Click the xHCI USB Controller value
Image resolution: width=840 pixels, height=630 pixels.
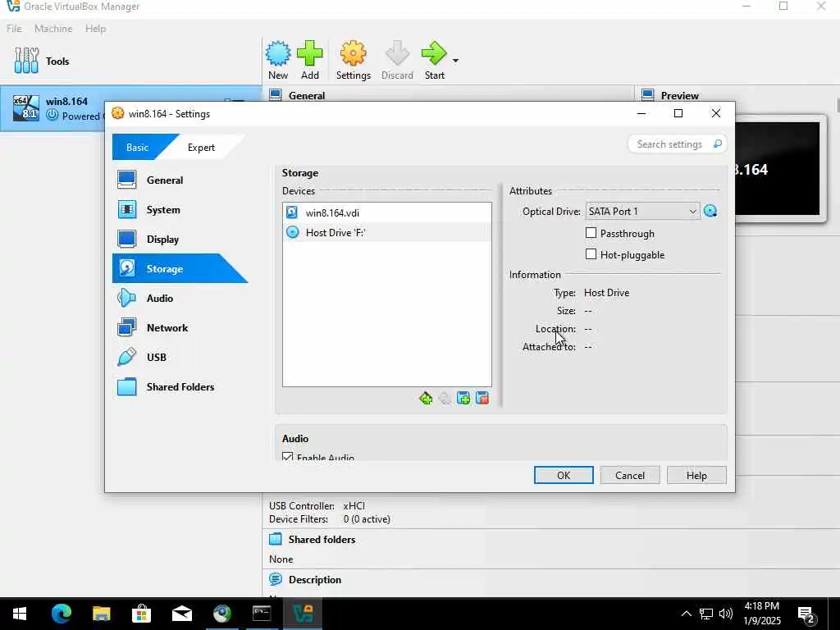(354, 505)
